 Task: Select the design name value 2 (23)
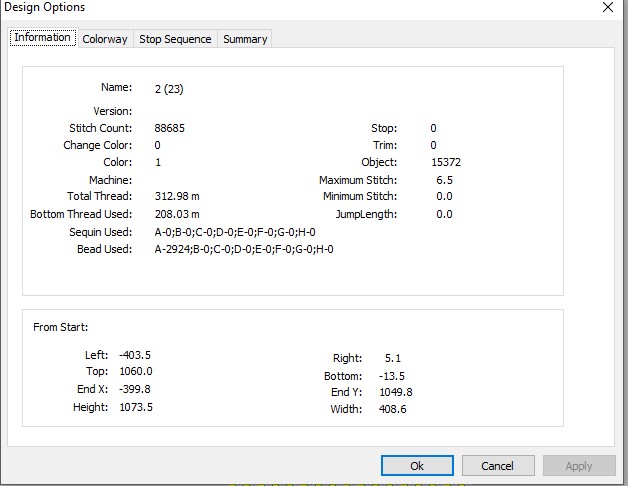(x=169, y=89)
